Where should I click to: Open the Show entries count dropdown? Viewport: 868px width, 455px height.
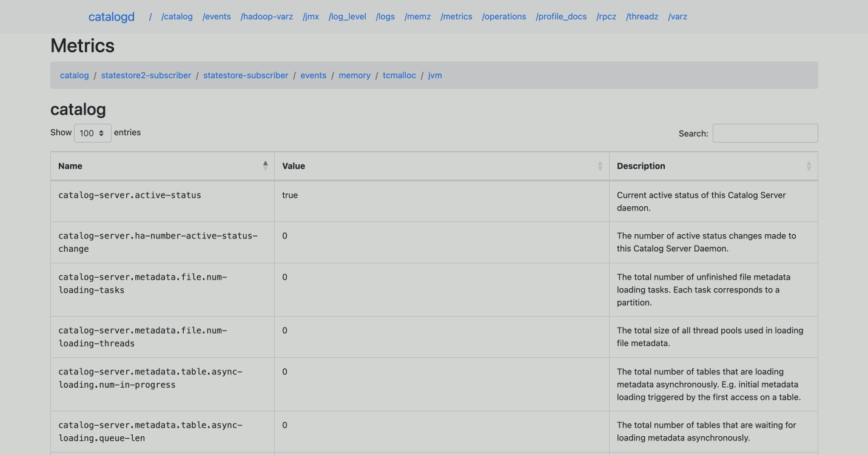[x=93, y=133]
